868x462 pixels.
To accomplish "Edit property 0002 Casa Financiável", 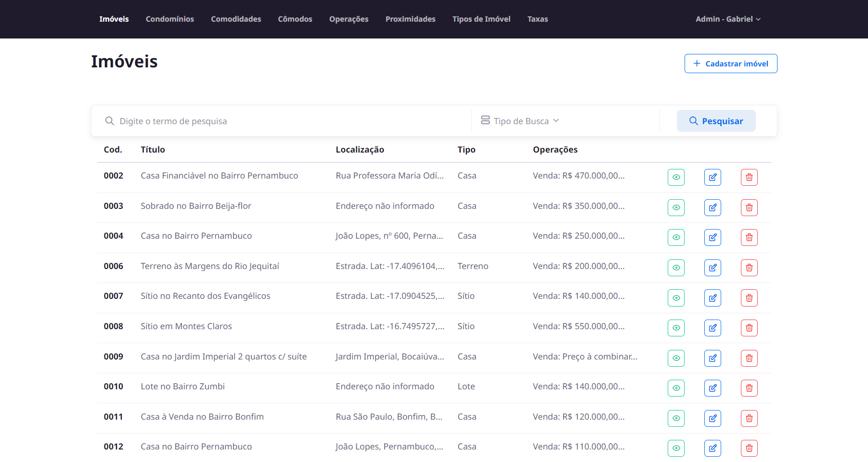I will coord(713,177).
